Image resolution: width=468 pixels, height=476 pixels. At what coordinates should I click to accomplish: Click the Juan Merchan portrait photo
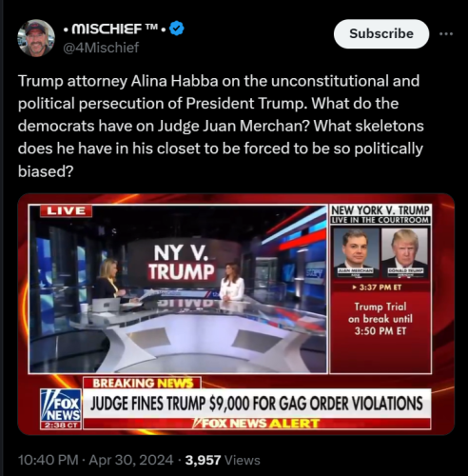[x=356, y=252]
